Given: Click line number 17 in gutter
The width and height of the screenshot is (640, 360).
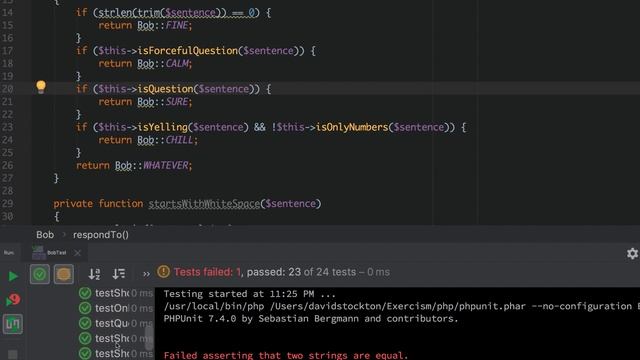Looking at the screenshot, I should (7, 51).
